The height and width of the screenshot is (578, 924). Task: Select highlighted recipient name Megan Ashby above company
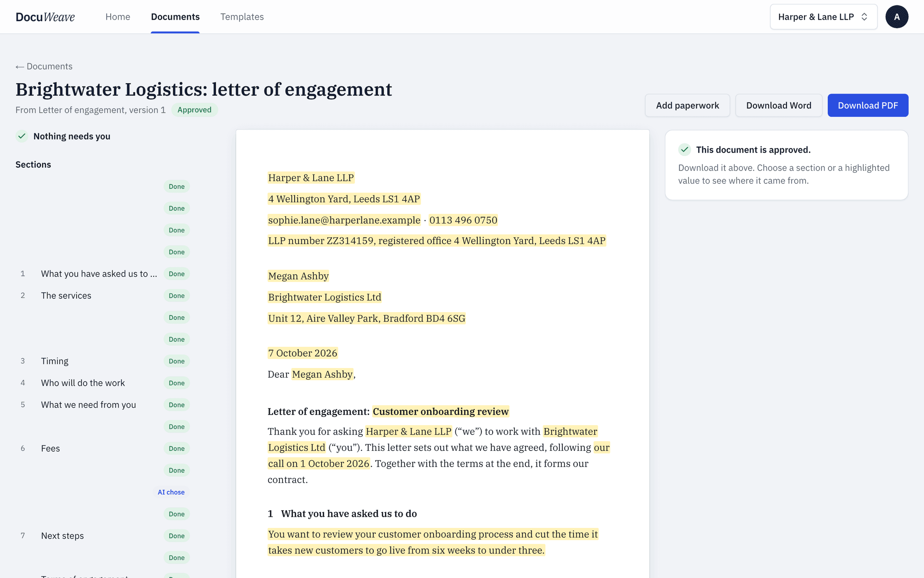tap(298, 276)
